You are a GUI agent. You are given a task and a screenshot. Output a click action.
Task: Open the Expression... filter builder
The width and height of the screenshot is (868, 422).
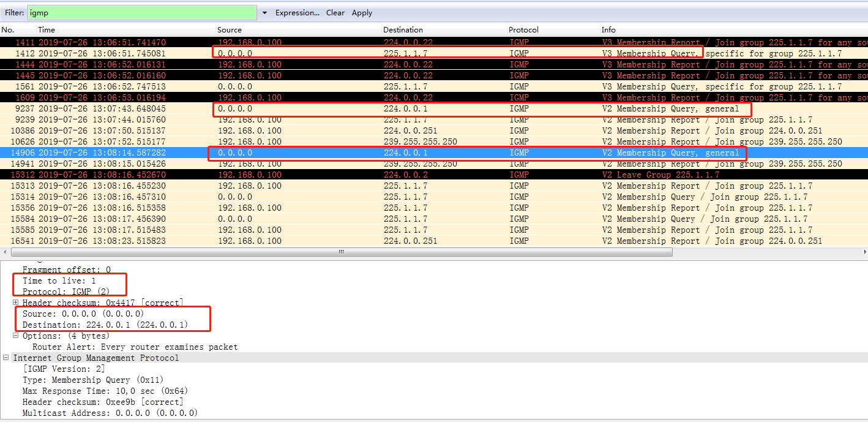[x=297, y=12]
